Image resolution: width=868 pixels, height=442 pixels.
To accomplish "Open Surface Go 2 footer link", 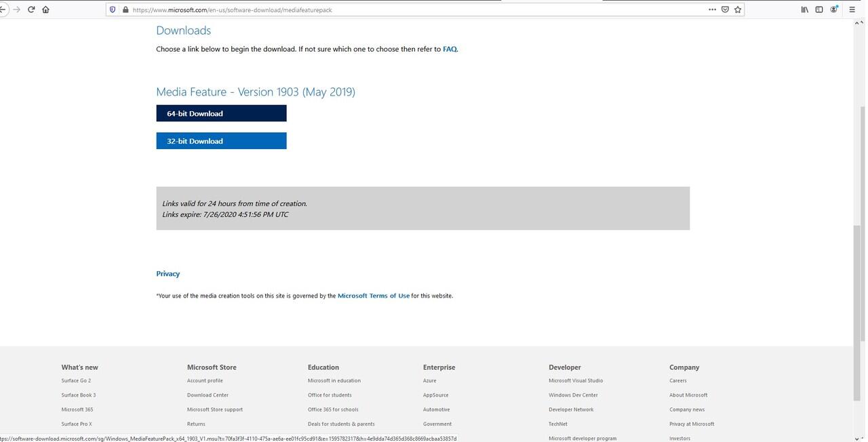I will click(x=76, y=381).
